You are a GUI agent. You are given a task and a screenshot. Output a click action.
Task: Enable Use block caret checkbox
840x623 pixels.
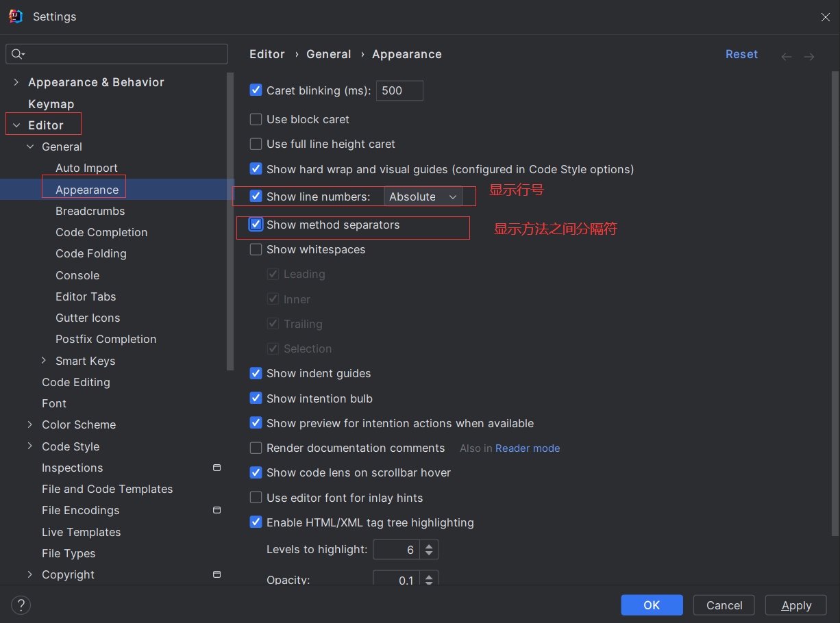[x=256, y=119]
